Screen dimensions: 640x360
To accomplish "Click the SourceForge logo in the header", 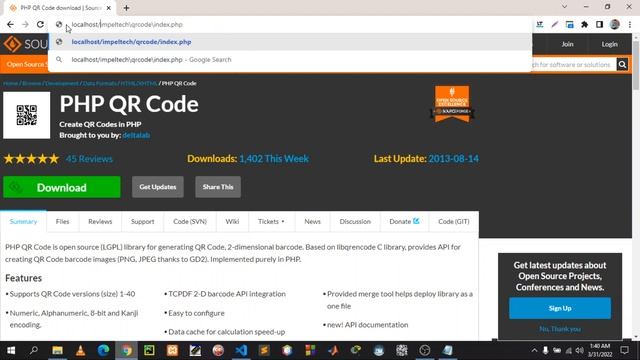I will click(x=25, y=44).
